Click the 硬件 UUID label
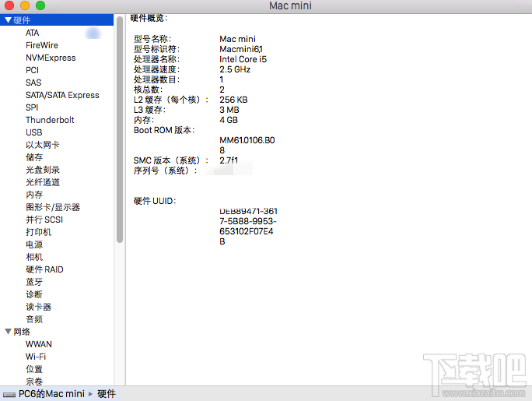 click(155, 201)
